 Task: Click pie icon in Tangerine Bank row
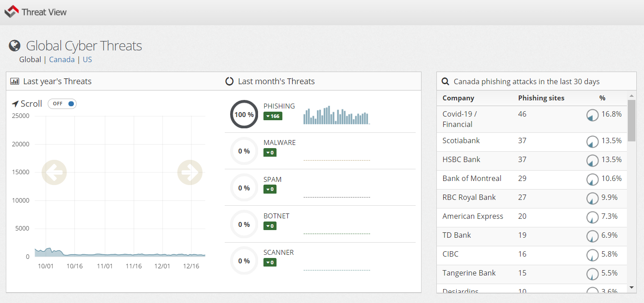[592, 274]
